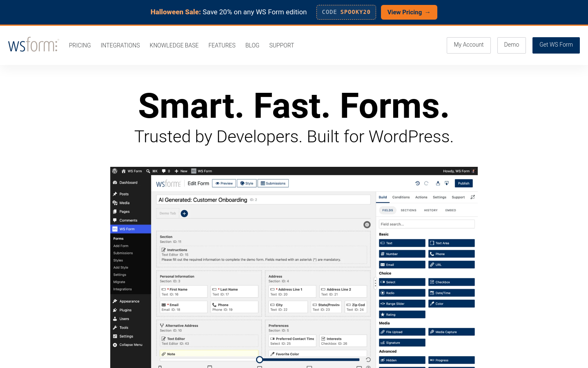Open the Submissions table button
The height and width of the screenshot is (368, 588).
273,183
